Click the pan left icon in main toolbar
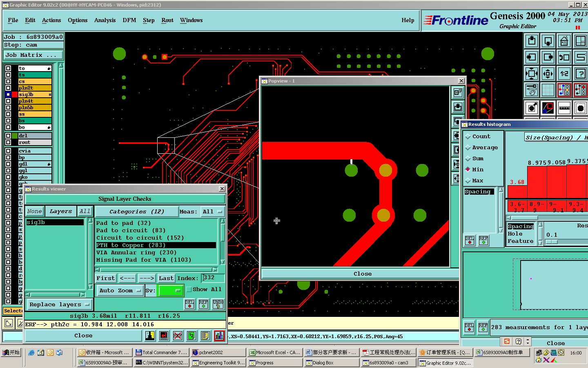 click(x=532, y=57)
